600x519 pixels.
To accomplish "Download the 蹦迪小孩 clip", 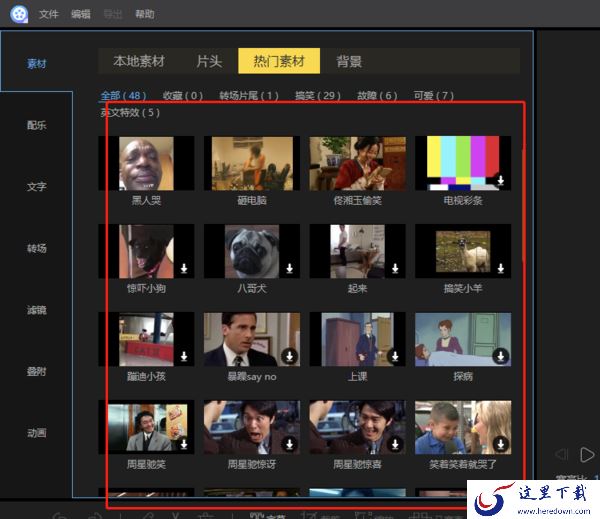I will 184,356.
